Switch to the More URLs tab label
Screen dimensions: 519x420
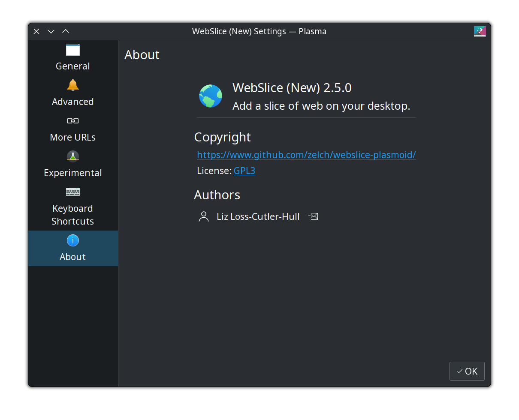point(73,137)
